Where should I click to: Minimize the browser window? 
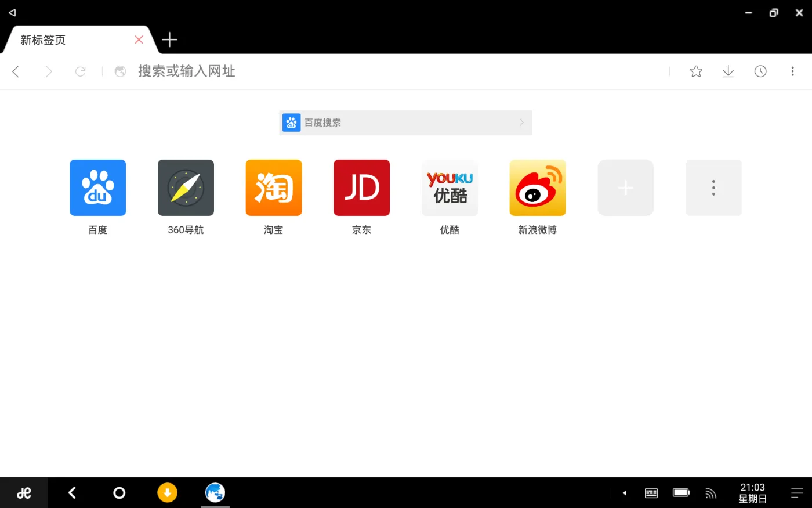748,13
